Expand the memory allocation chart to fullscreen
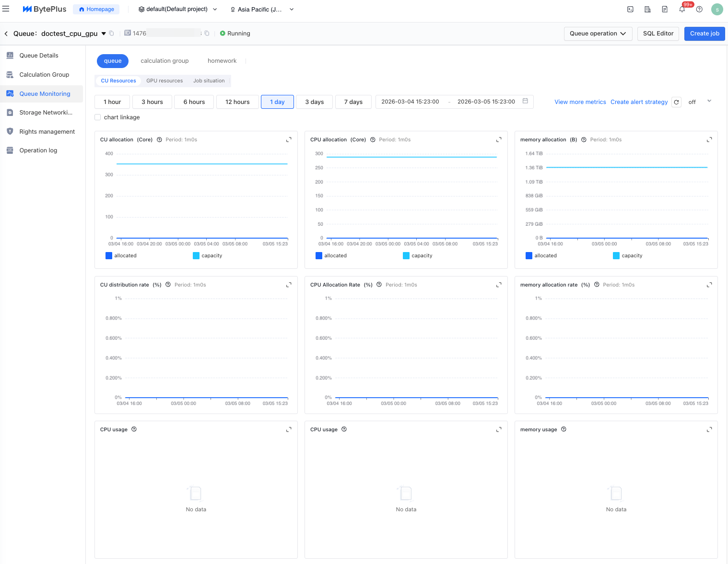Viewport: 728px width, 564px height. (709, 139)
